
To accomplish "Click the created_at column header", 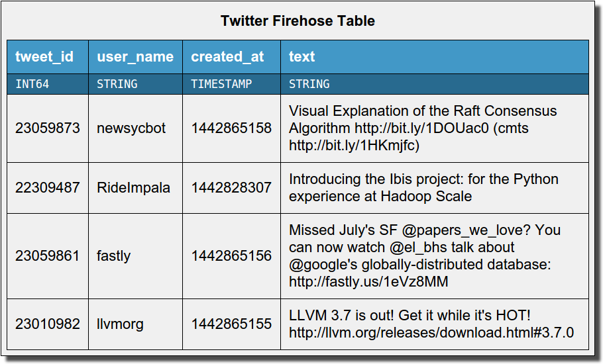I will [227, 57].
